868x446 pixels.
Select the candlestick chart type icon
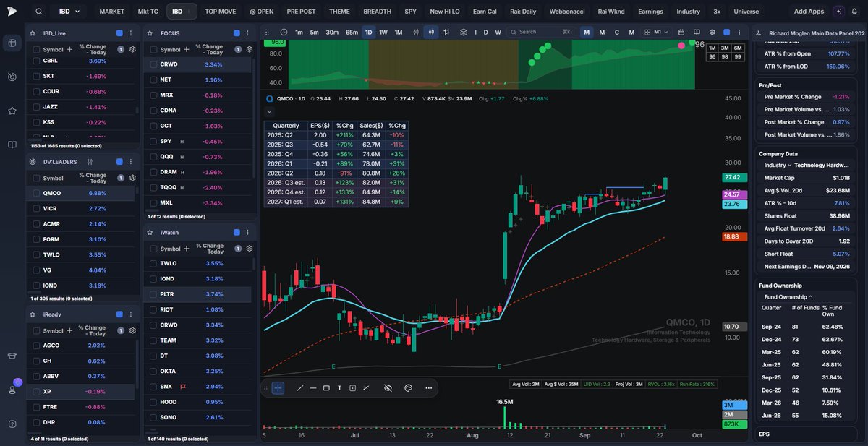coord(430,32)
